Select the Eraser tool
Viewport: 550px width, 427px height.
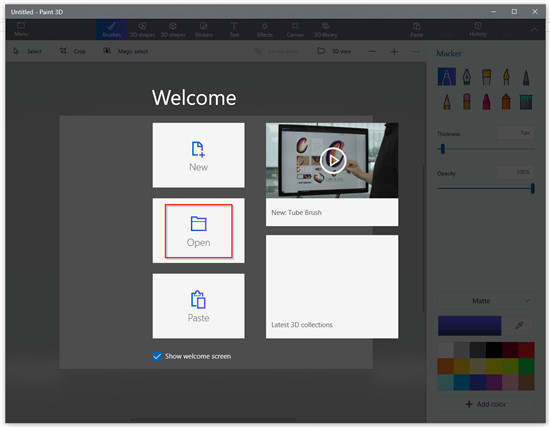pos(467,102)
